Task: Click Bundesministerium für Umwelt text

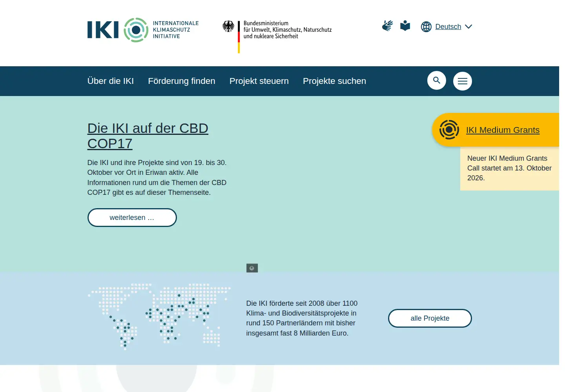Action: [x=287, y=30]
